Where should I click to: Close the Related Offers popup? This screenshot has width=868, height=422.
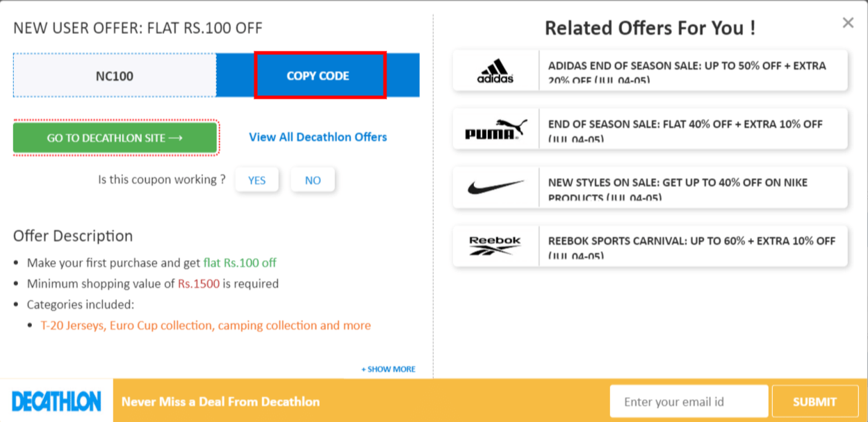pyautogui.click(x=847, y=22)
